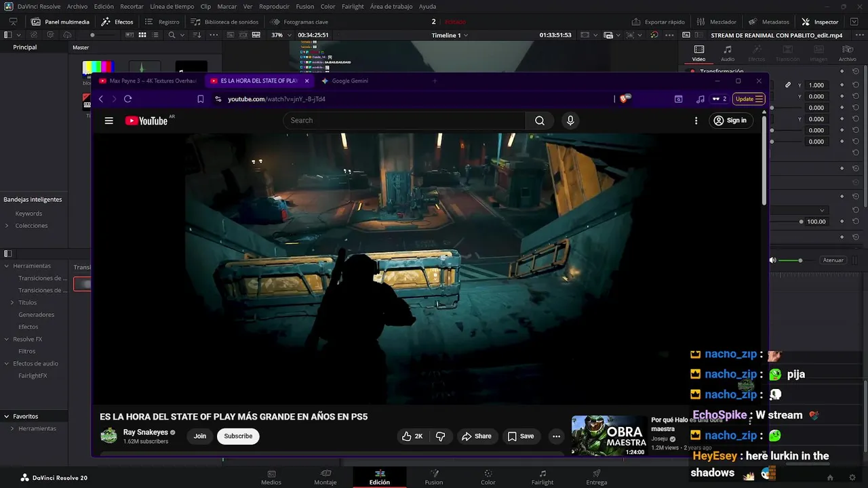Click the browser back arrow

coord(100,99)
